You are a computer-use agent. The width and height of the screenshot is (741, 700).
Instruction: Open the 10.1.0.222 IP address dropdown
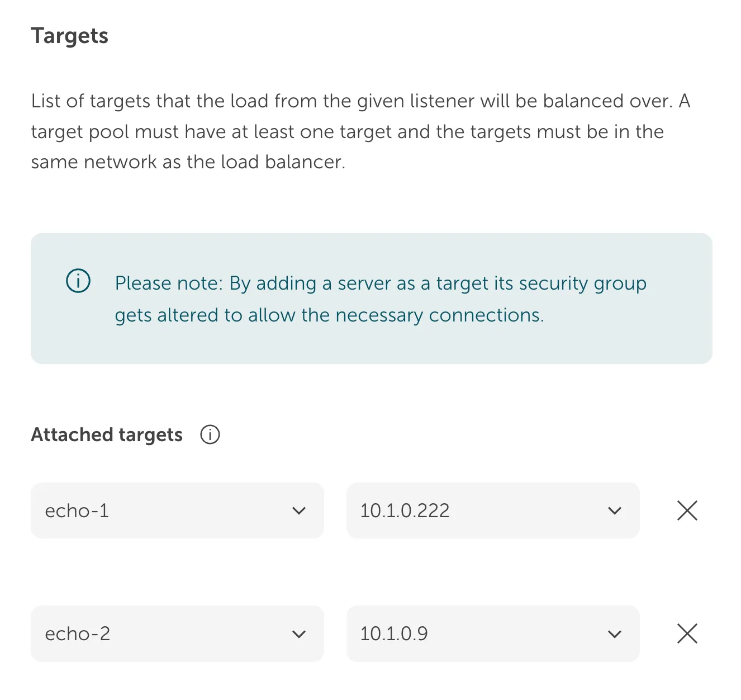point(492,510)
